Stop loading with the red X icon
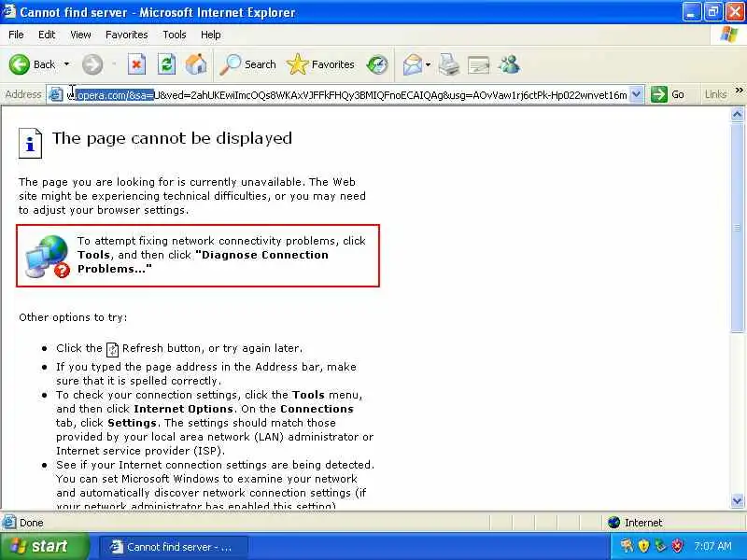747x560 pixels. point(136,64)
